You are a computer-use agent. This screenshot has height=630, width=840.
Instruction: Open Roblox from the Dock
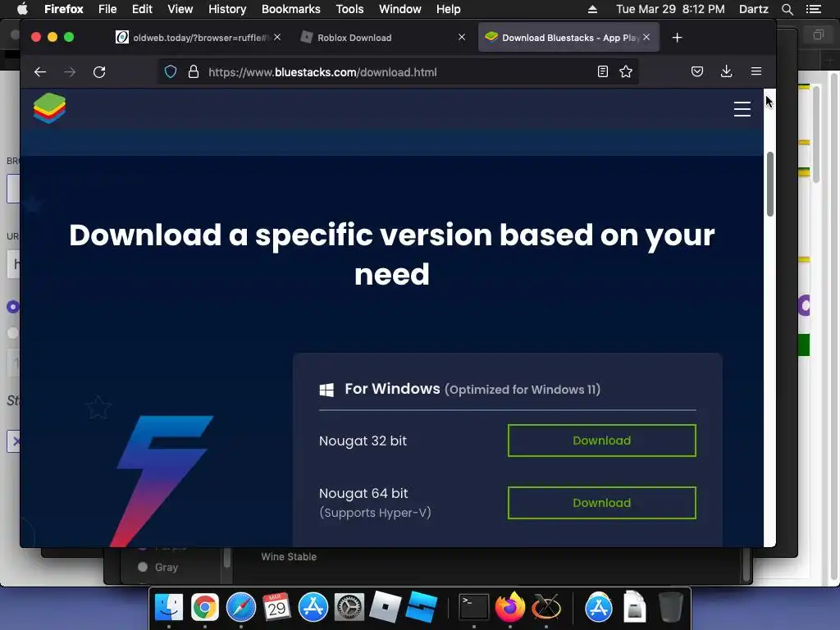click(x=386, y=608)
